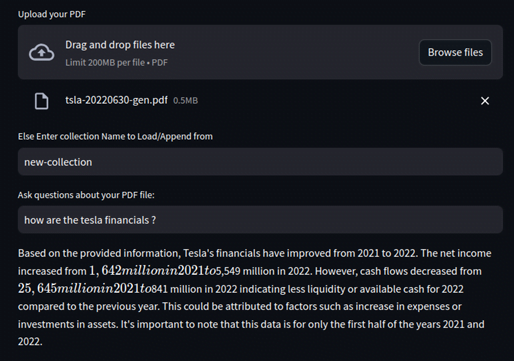Click the 'investments in assets' answer line
The height and width of the screenshot is (361, 514).
(x=251, y=324)
